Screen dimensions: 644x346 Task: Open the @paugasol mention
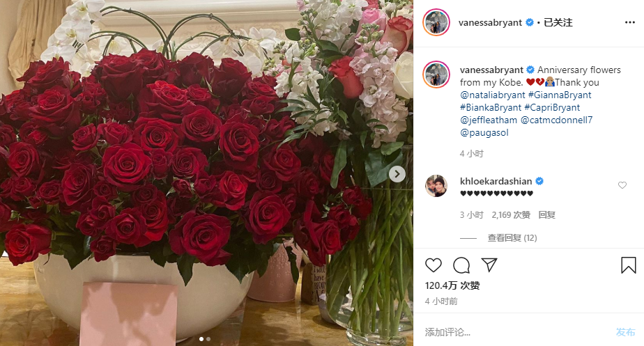tap(484, 132)
